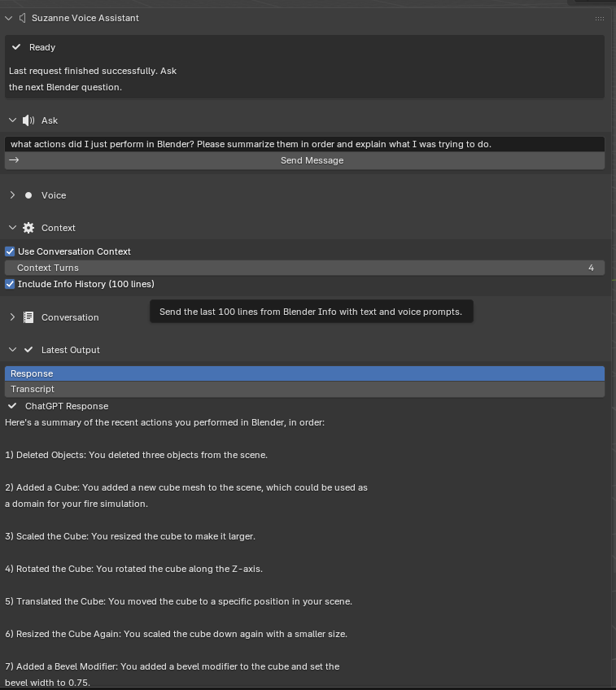Image resolution: width=616 pixels, height=690 pixels.
Task: Expand the Conversation section
Action: (12, 317)
